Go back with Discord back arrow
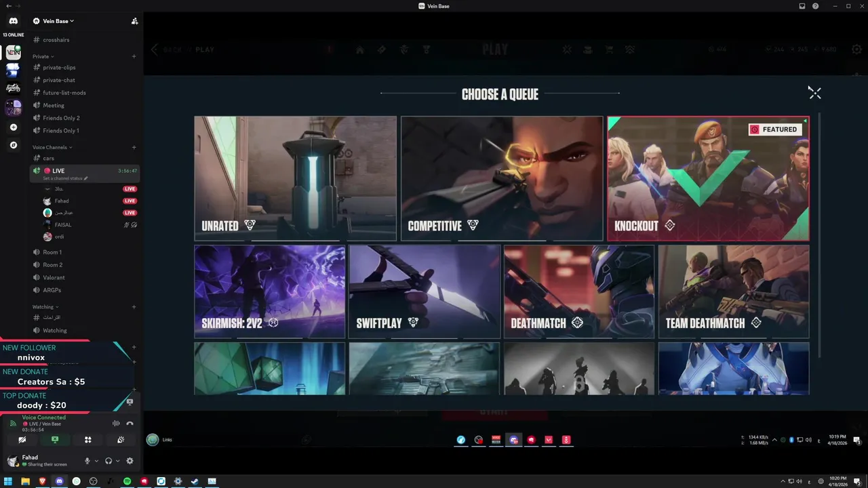868x488 pixels. (8, 6)
